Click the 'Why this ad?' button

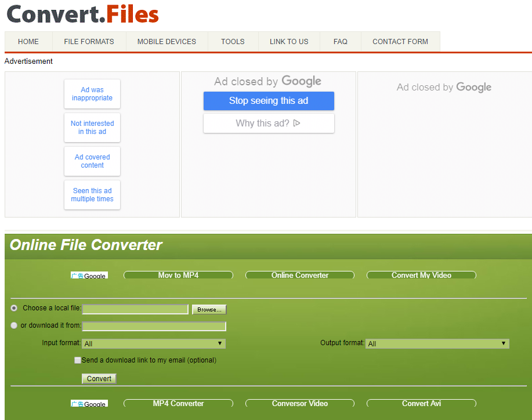click(x=269, y=123)
